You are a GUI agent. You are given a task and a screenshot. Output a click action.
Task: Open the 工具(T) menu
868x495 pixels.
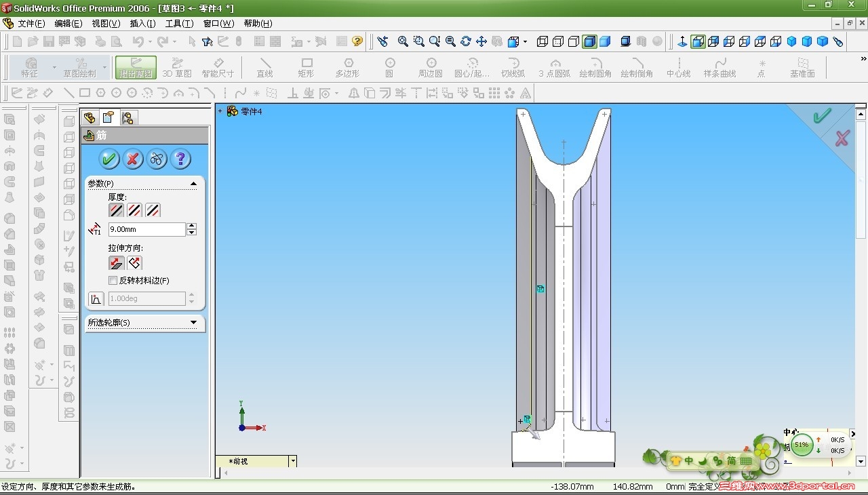click(x=179, y=24)
